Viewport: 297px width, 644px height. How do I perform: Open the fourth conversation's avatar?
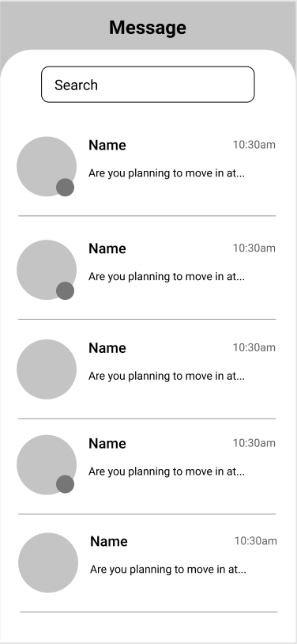47,465
